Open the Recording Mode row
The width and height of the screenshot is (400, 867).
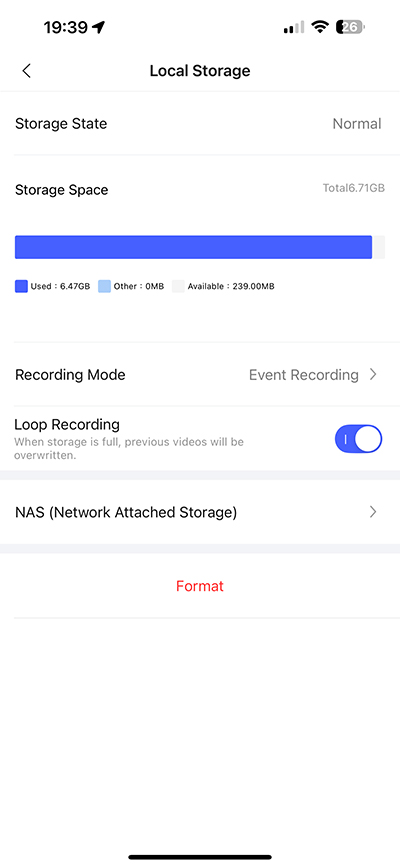point(200,375)
